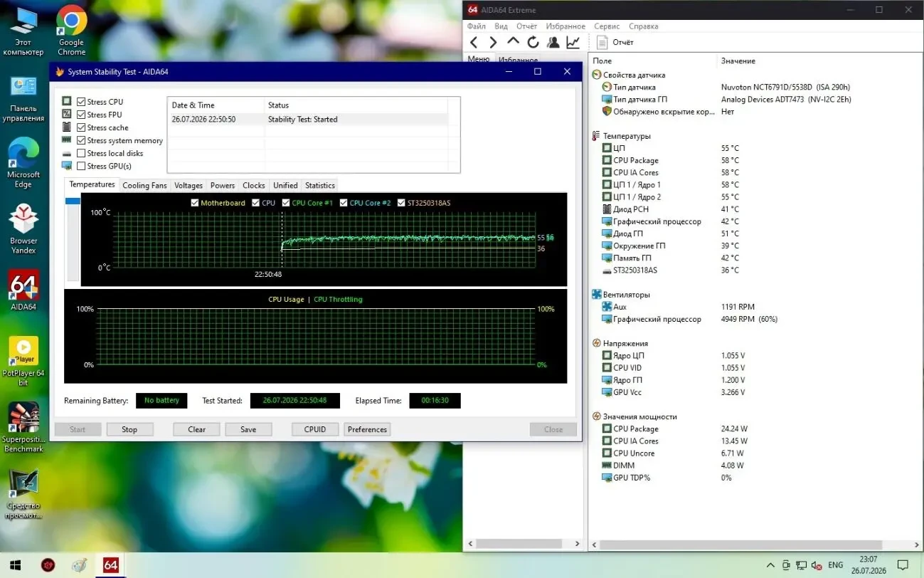Click the Отчёт report document icon
The height and width of the screenshot is (578, 924).
pos(602,43)
